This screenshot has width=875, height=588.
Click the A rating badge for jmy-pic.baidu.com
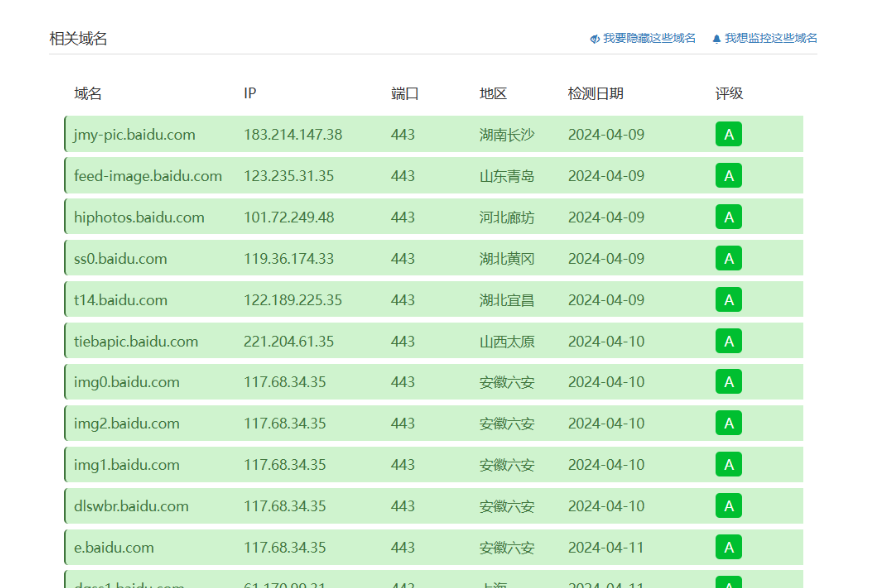[729, 134]
